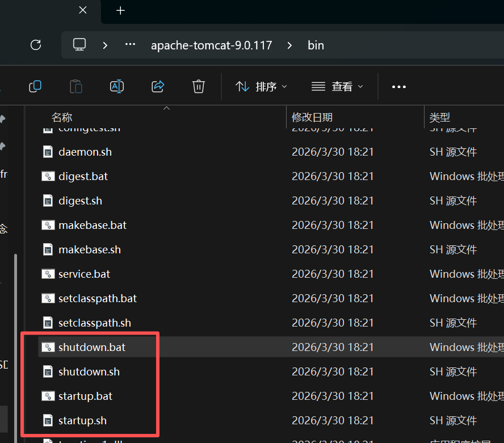Click the type cell of service.bat

[x=467, y=274]
